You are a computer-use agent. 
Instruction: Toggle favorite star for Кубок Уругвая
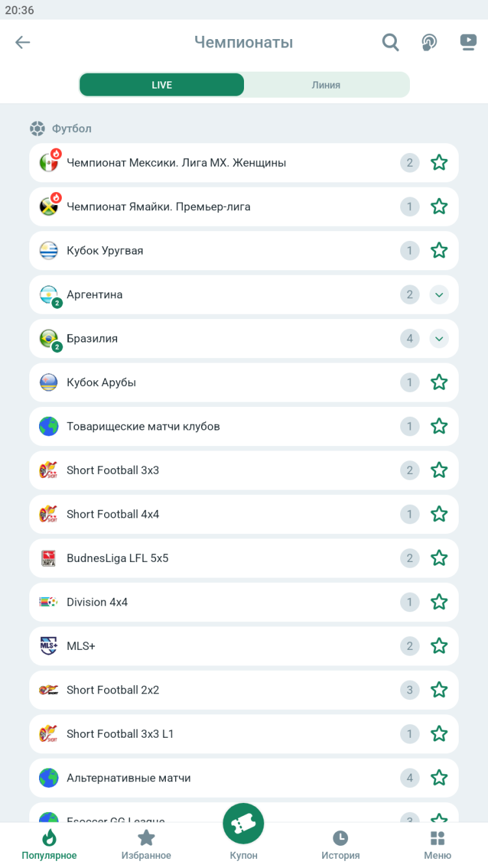439,251
